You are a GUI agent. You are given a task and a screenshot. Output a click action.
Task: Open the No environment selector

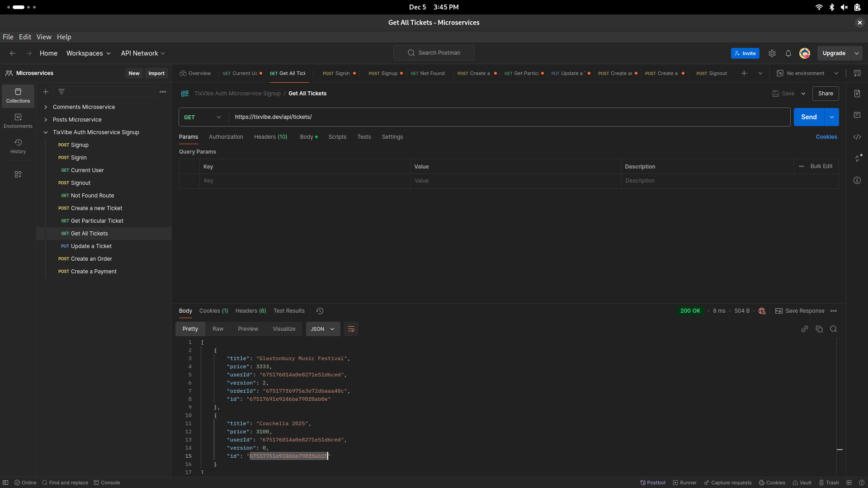(808, 73)
